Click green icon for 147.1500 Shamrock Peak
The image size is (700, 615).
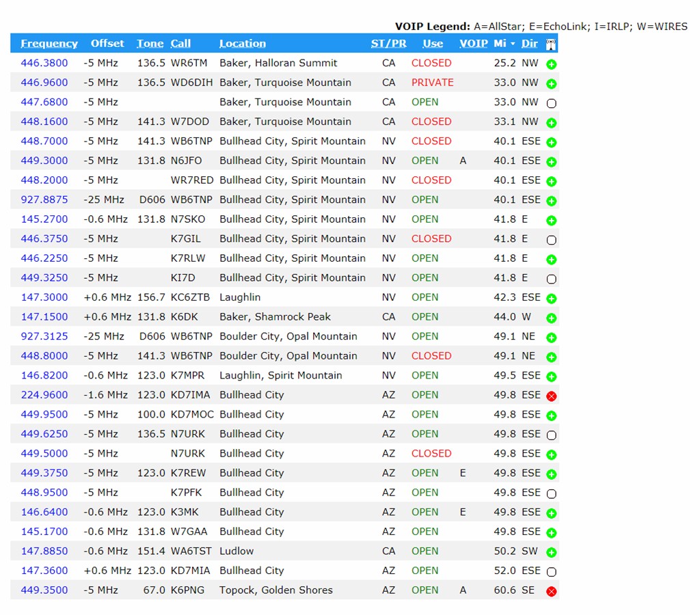click(x=551, y=318)
